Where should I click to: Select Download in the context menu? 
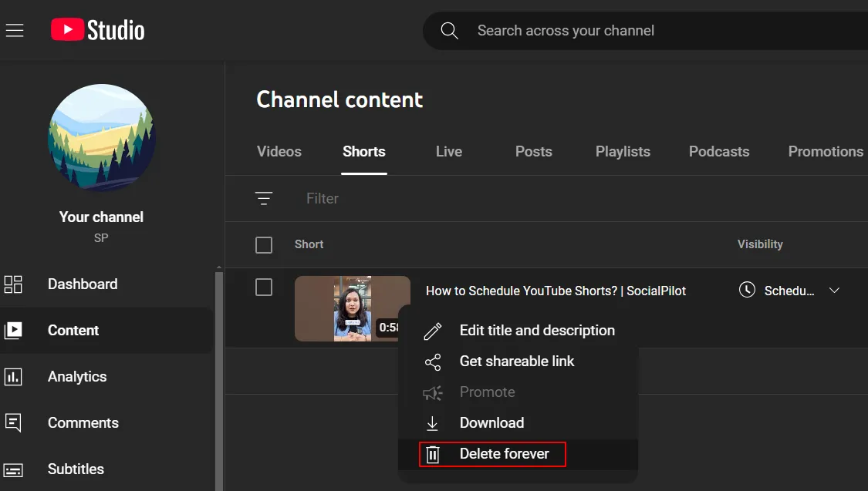pyautogui.click(x=491, y=423)
